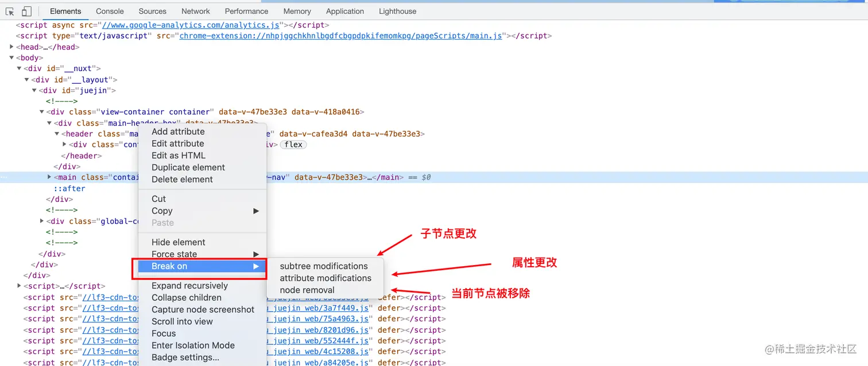Choose node removal breakpoint

point(307,290)
